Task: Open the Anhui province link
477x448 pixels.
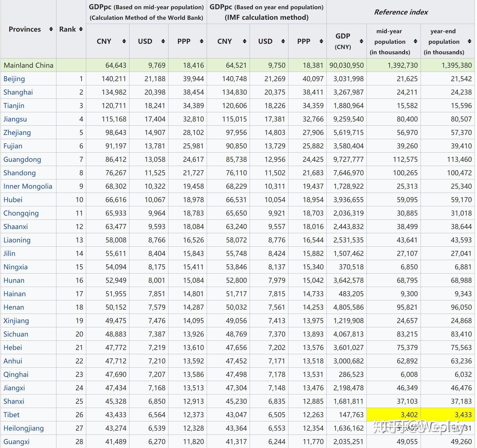Action: (13, 361)
